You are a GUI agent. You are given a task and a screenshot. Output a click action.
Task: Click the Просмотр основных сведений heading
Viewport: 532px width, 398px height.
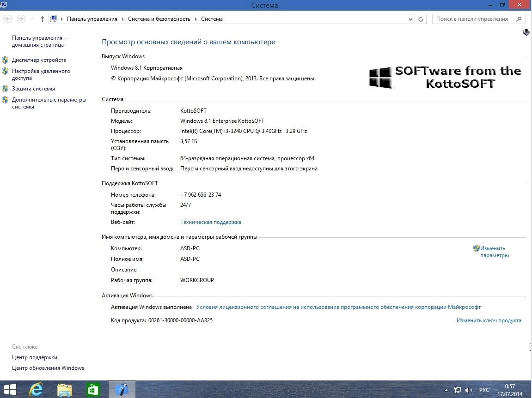188,42
